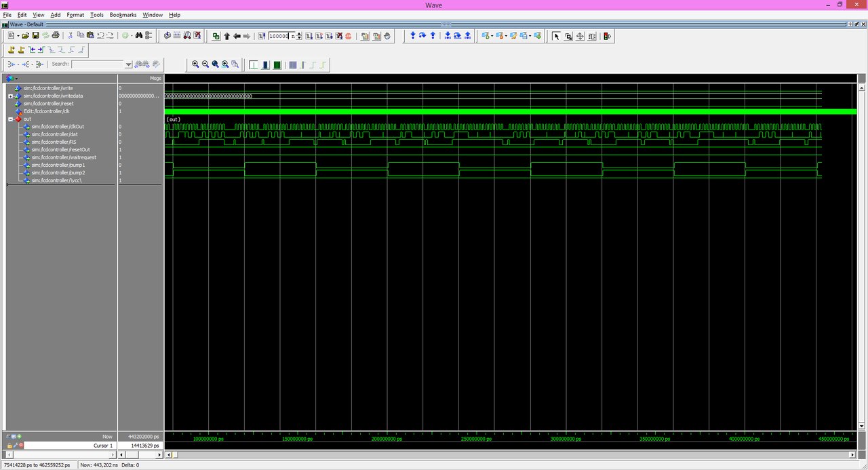This screenshot has height=470, width=868.
Task: Click the black left arrow icon
Action: 237,36
